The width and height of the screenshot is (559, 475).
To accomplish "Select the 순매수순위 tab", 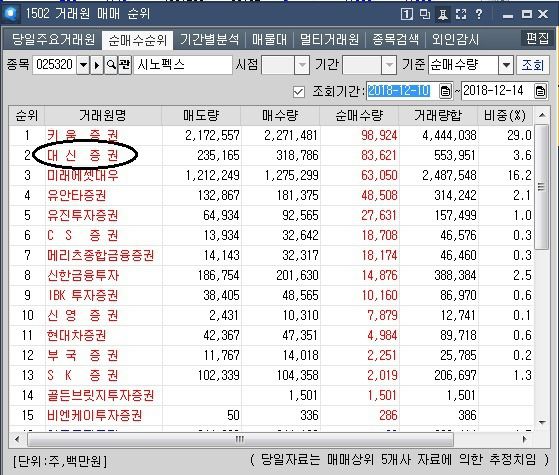I will click(x=138, y=40).
